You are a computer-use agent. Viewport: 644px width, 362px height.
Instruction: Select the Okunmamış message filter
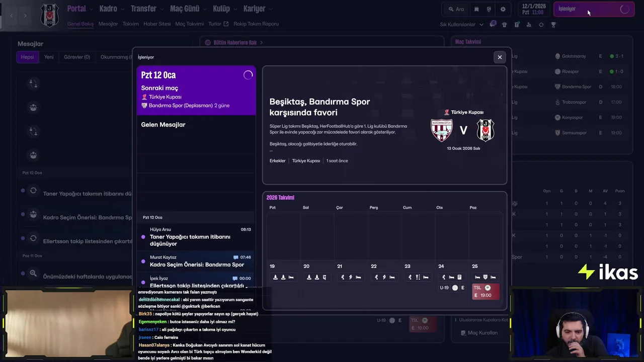(x=114, y=57)
